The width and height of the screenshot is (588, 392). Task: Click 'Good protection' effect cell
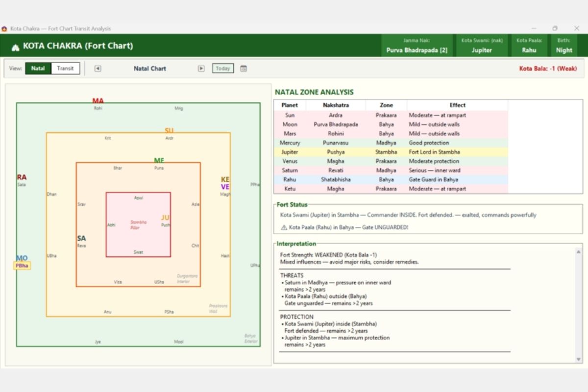[458, 143]
